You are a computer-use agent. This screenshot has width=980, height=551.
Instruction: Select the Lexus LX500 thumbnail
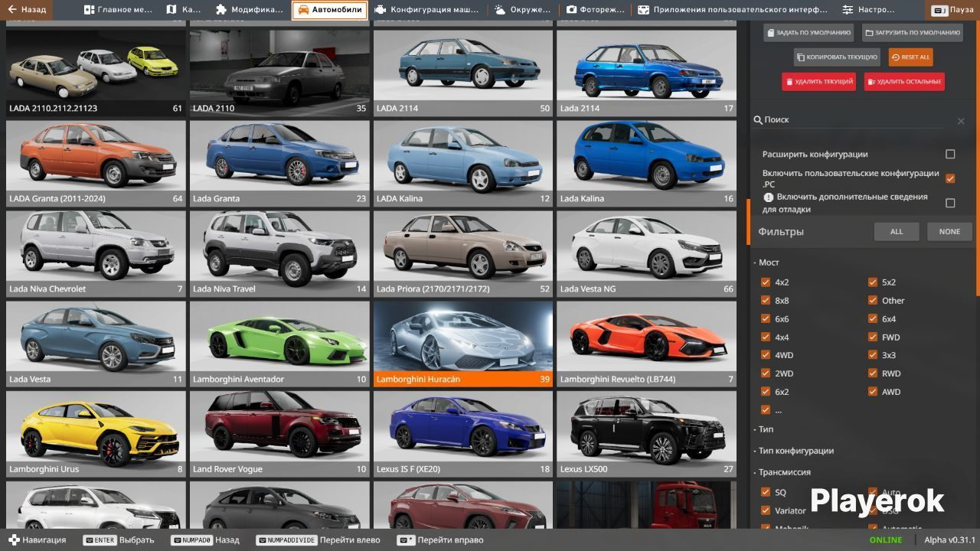click(x=646, y=434)
